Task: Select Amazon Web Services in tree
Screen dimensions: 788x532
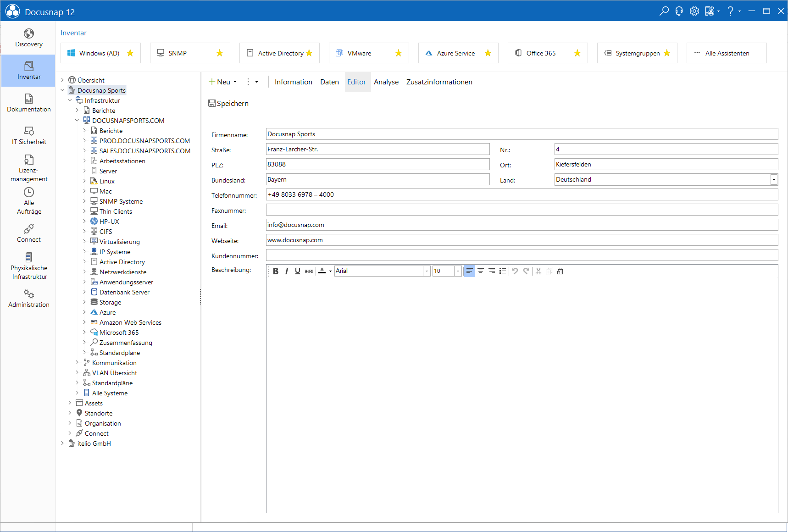Action: (130, 322)
